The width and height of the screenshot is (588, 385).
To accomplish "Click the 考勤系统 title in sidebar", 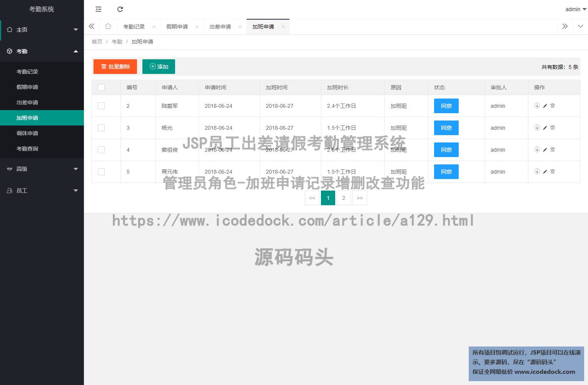I will (x=42, y=9).
